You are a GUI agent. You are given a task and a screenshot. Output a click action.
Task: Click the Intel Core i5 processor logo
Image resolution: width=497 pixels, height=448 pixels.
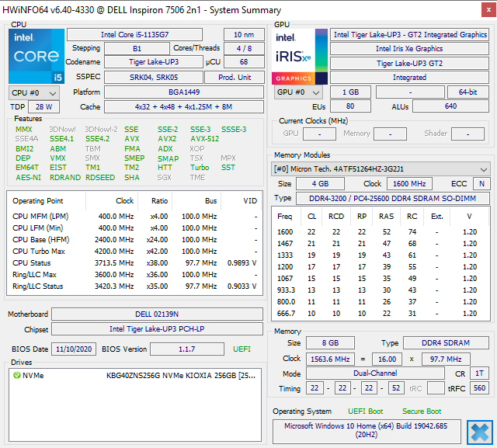(36, 56)
